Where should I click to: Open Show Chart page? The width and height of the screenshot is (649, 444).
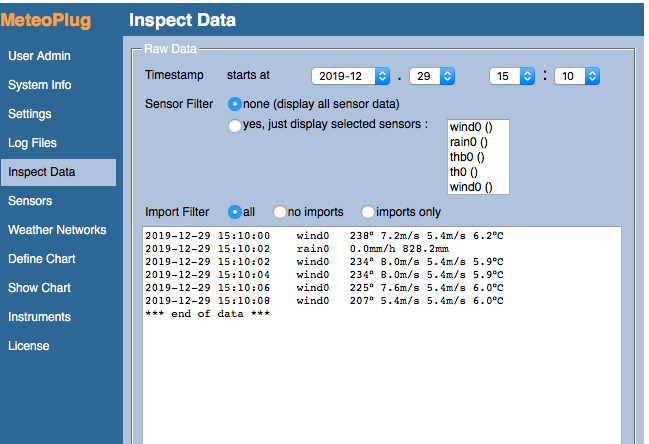tap(39, 288)
